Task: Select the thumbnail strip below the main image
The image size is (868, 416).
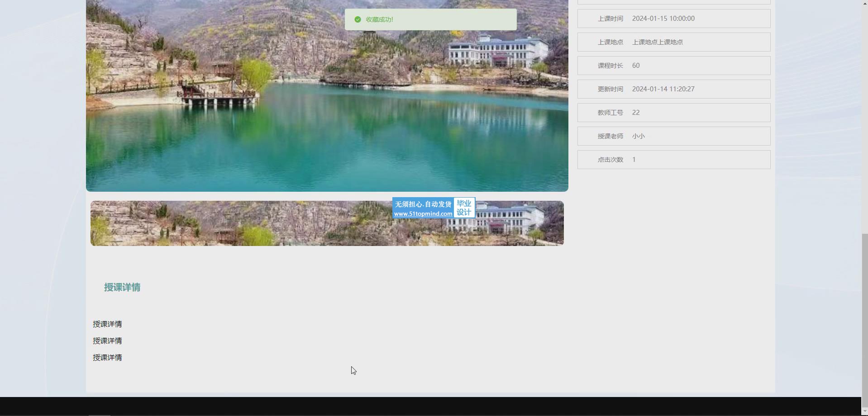Action: pyautogui.click(x=327, y=223)
